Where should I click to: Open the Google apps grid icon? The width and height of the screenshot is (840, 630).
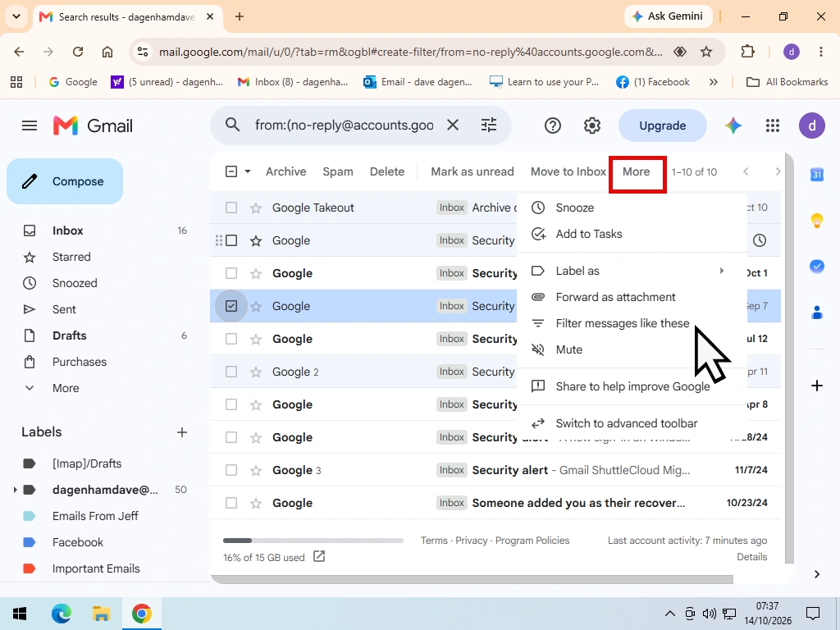point(773,126)
